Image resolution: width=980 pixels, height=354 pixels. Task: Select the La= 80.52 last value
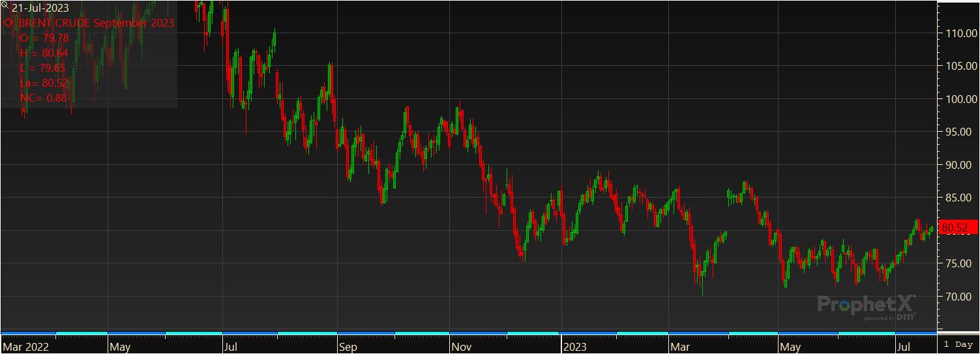coord(44,83)
